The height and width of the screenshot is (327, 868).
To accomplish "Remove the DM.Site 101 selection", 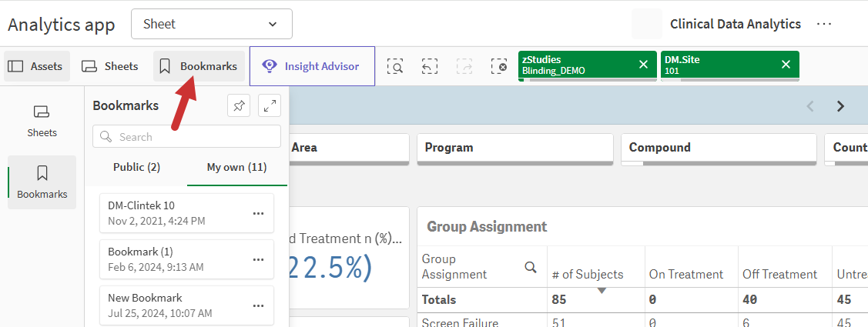I will click(x=786, y=65).
